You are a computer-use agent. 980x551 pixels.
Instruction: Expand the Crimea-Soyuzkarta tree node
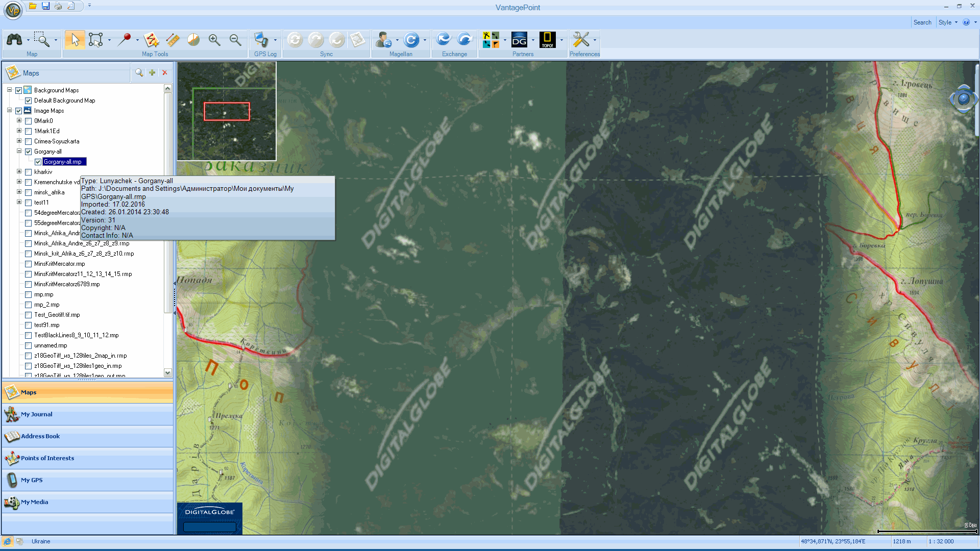[x=19, y=141]
